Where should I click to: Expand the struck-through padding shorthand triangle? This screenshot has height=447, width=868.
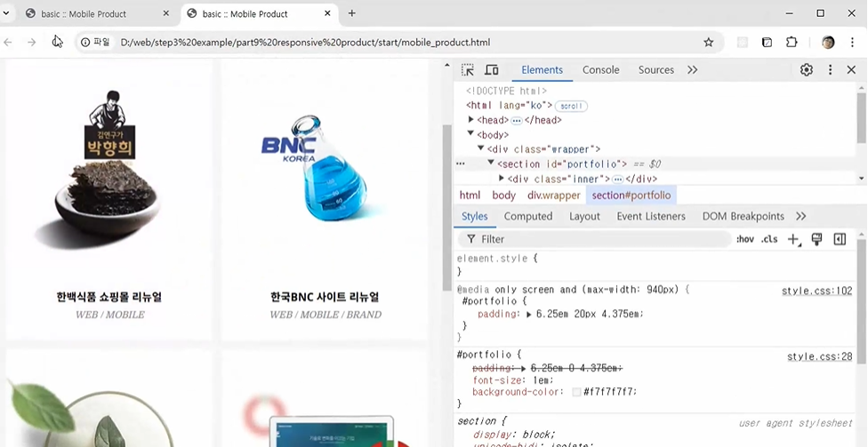click(x=523, y=368)
